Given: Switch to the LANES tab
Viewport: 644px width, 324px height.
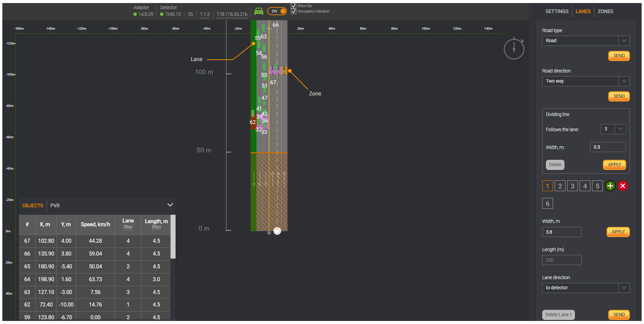Looking at the screenshot, I should (x=583, y=11).
